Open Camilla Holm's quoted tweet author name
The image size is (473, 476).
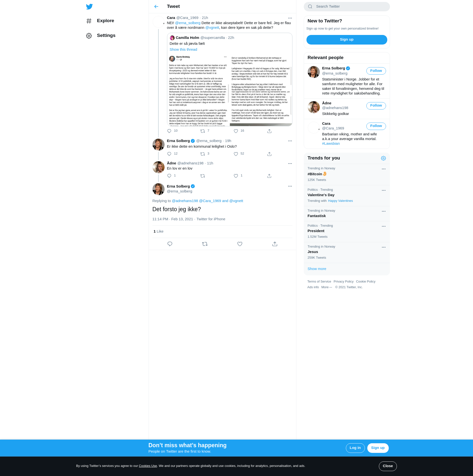187,38
